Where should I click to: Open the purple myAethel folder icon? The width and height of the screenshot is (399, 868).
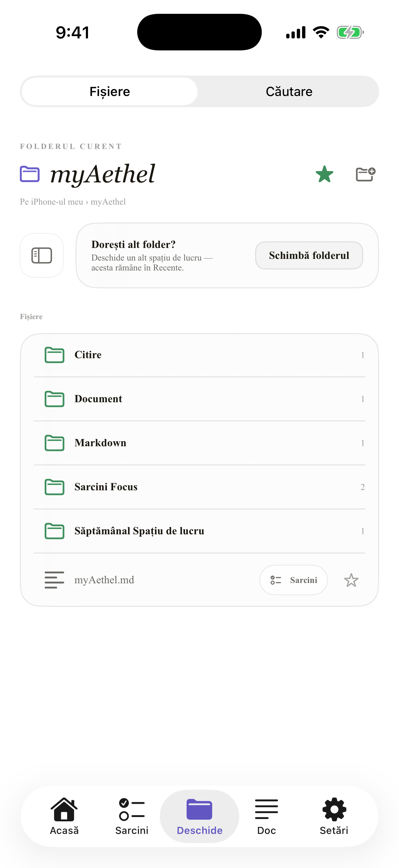[x=30, y=174]
